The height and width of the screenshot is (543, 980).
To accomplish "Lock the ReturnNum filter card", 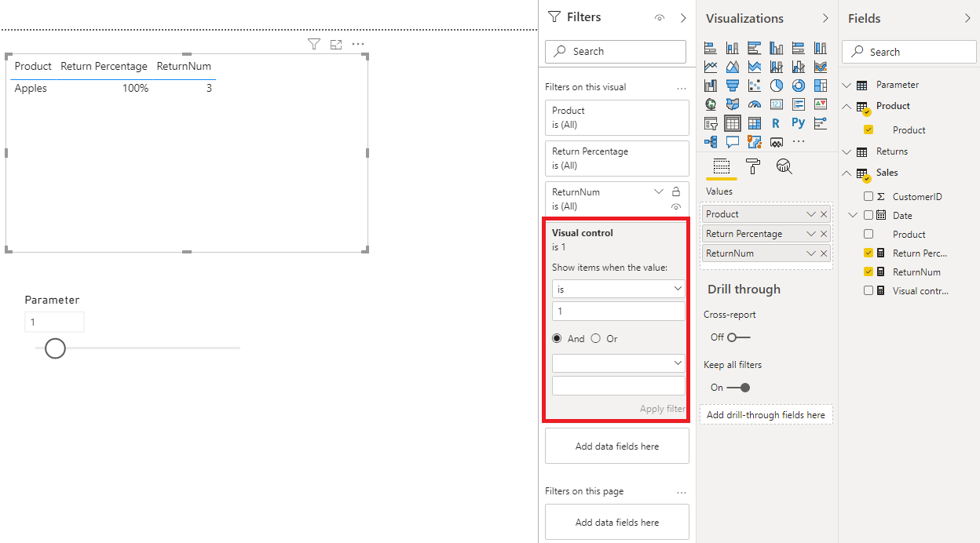I will (x=676, y=191).
